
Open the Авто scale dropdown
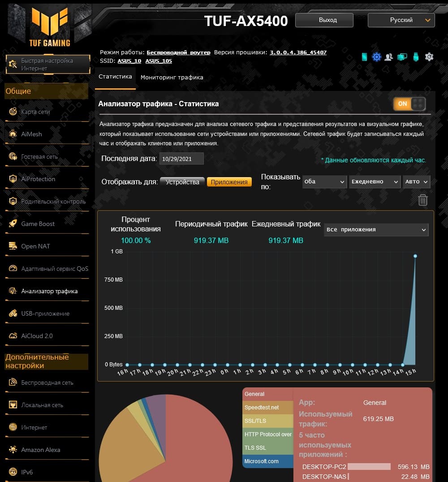tap(416, 182)
